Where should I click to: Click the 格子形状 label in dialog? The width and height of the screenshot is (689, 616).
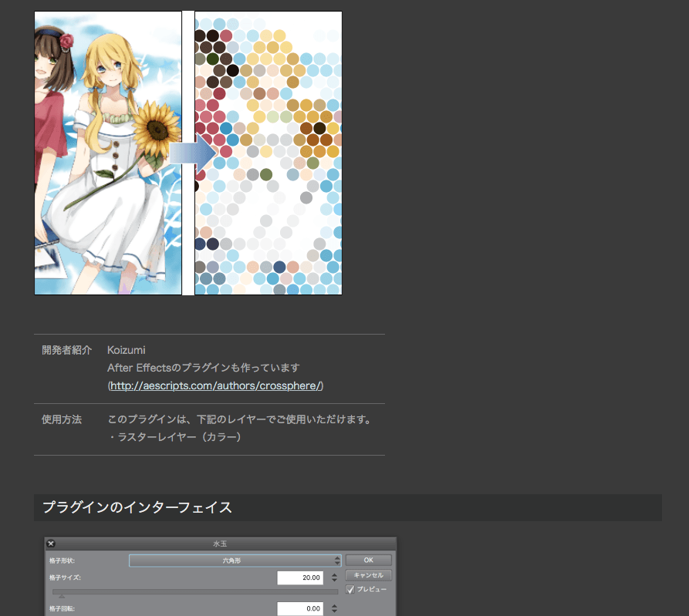[x=62, y=560]
